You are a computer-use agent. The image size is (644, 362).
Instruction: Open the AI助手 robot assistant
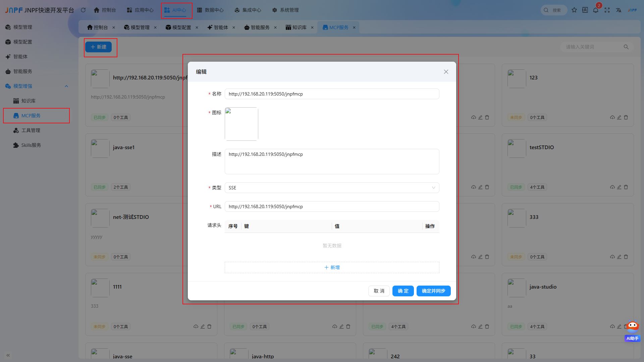click(x=633, y=331)
